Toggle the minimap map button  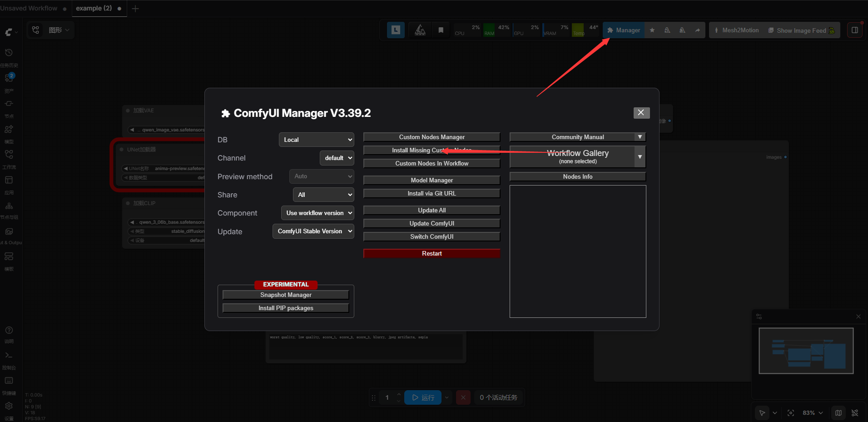point(838,413)
